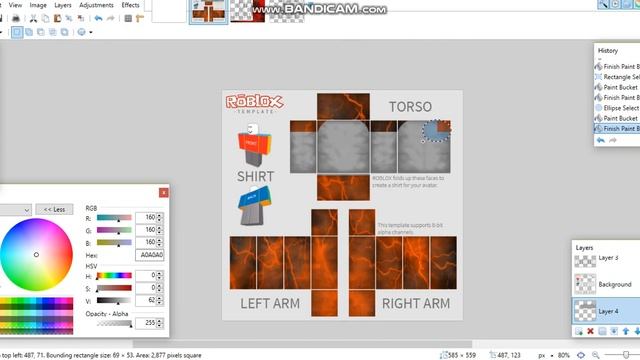The image size is (640, 360).
Task: Switch to the orange shirt template image thumbnail
Action: [209, 11]
